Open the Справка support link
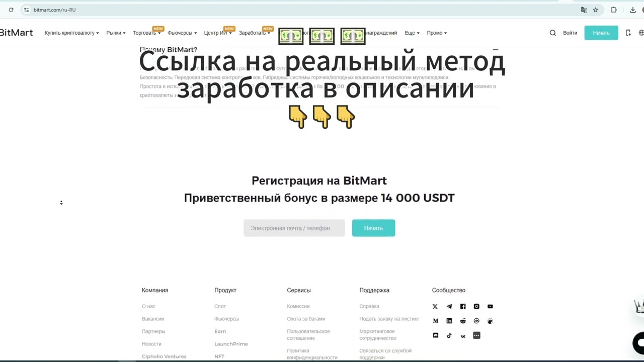Image resolution: width=644 pixels, height=362 pixels. click(x=369, y=306)
